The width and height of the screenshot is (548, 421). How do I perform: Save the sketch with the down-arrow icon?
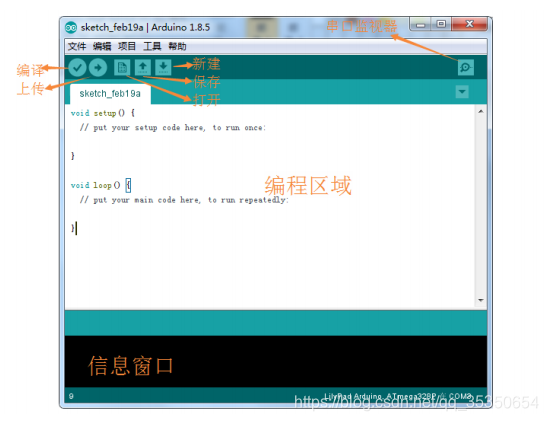(x=163, y=67)
